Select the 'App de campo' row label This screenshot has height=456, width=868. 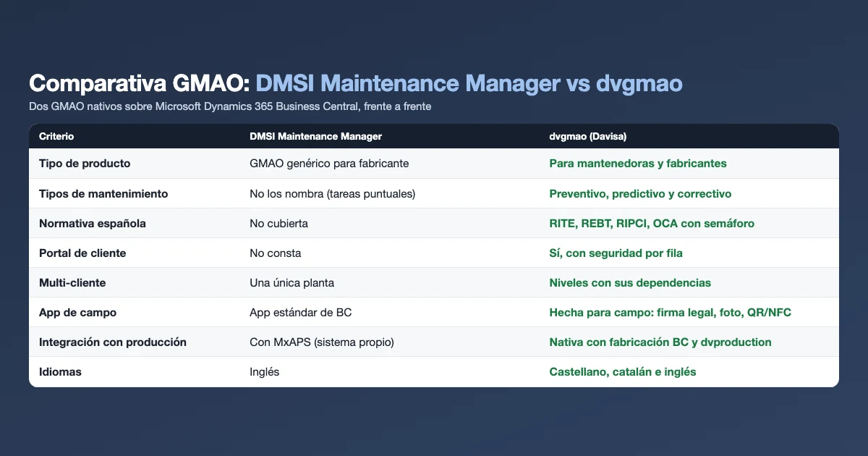point(77,312)
